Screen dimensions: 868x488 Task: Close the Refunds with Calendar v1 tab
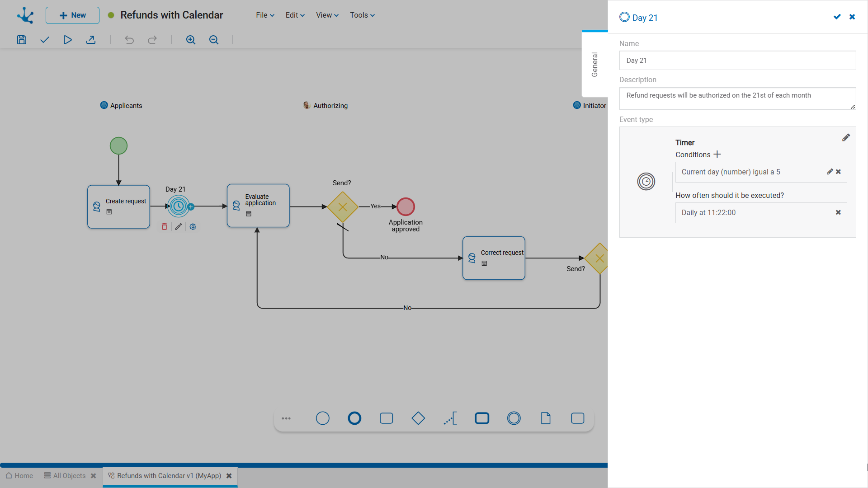(229, 476)
